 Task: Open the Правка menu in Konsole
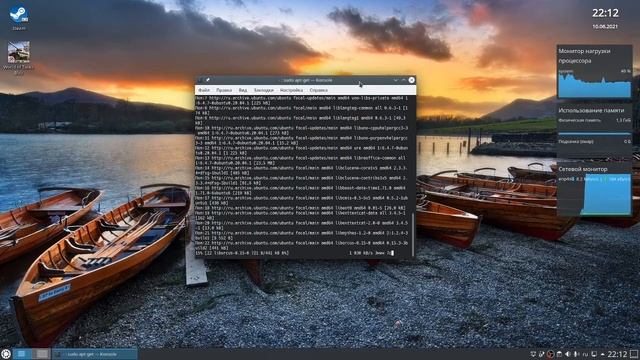224,90
